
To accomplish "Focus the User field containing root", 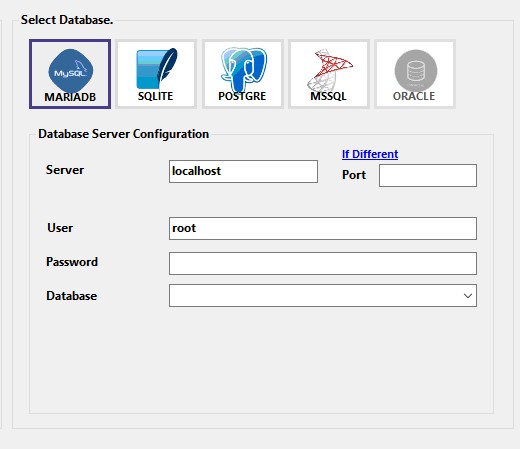I will click(x=323, y=228).
